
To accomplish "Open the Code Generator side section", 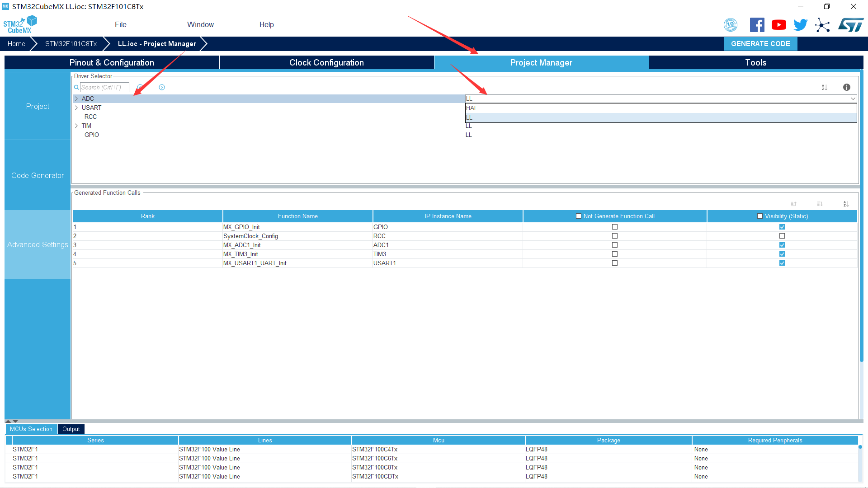I will tap(38, 175).
